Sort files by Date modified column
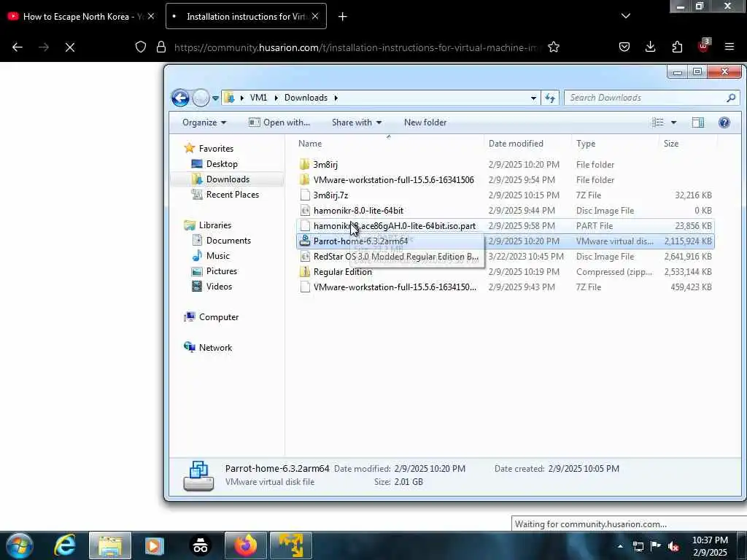The height and width of the screenshot is (560, 747). [x=516, y=144]
